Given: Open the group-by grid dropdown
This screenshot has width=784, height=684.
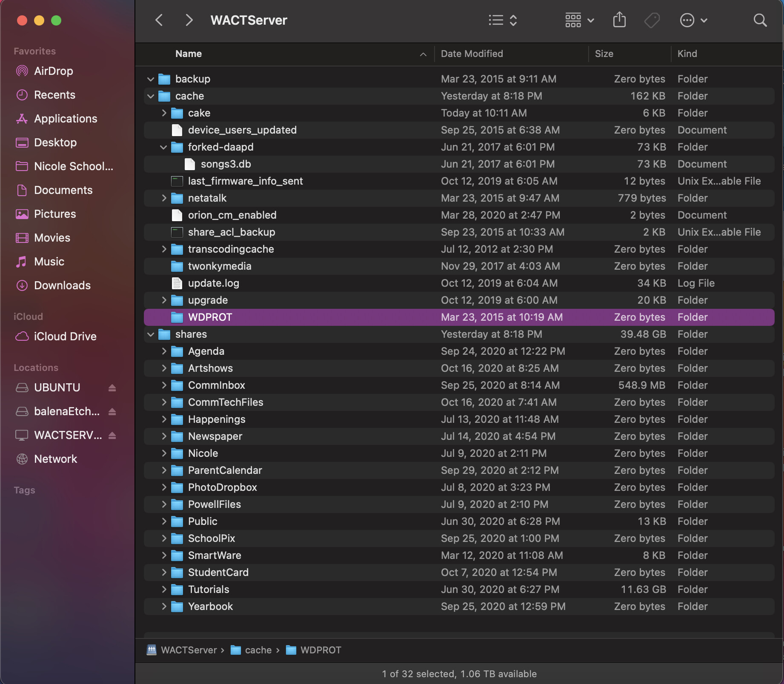Looking at the screenshot, I should click(579, 20).
